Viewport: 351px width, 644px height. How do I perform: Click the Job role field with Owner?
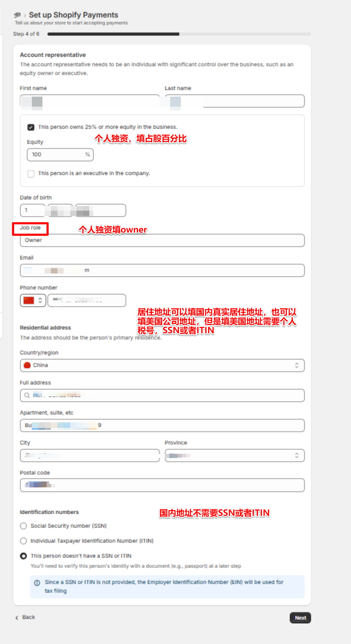point(162,240)
